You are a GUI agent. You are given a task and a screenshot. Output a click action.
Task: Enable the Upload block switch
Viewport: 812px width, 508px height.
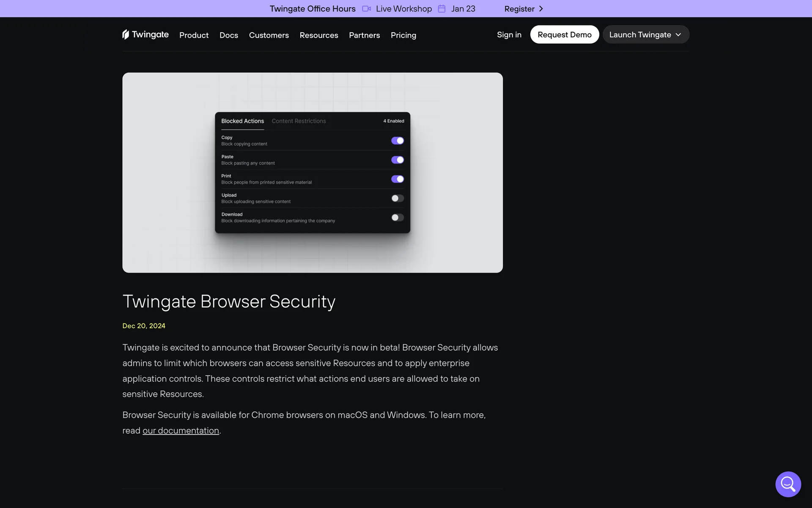[x=397, y=198]
